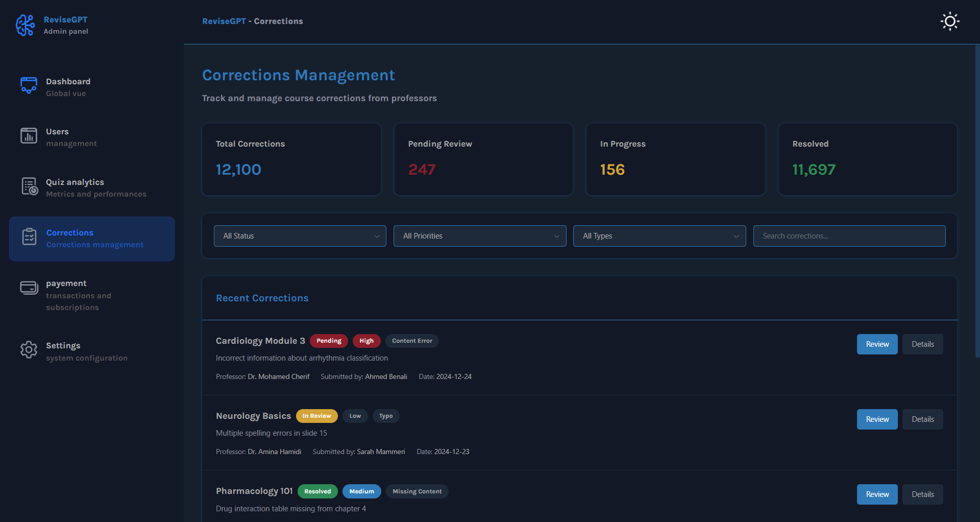The width and height of the screenshot is (980, 522).
Task: Click the Content Error type badge
Action: (x=412, y=341)
